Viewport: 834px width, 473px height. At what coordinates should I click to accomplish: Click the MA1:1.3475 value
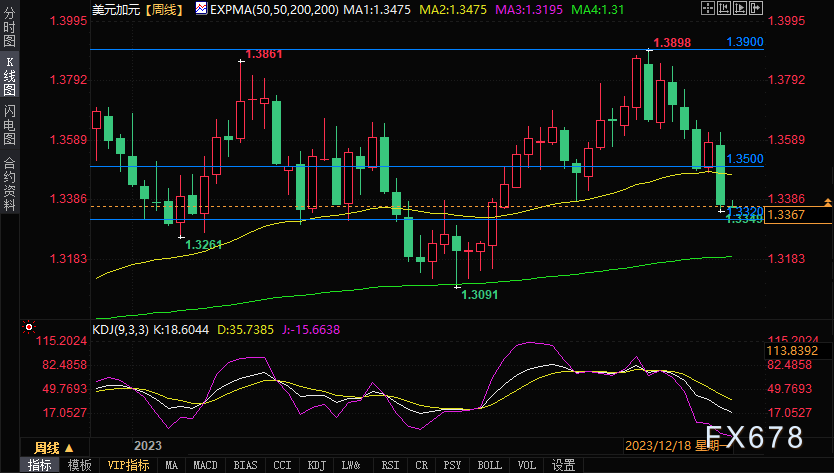(377, 10)
